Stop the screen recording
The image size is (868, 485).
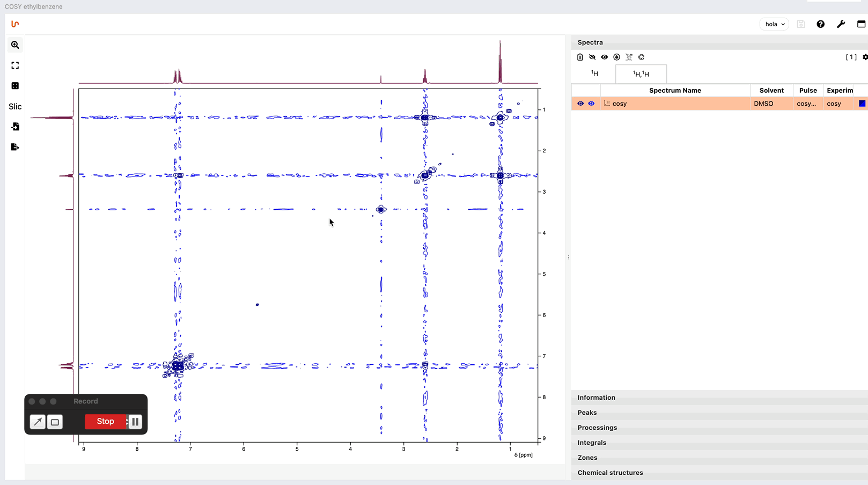(106, 422)
